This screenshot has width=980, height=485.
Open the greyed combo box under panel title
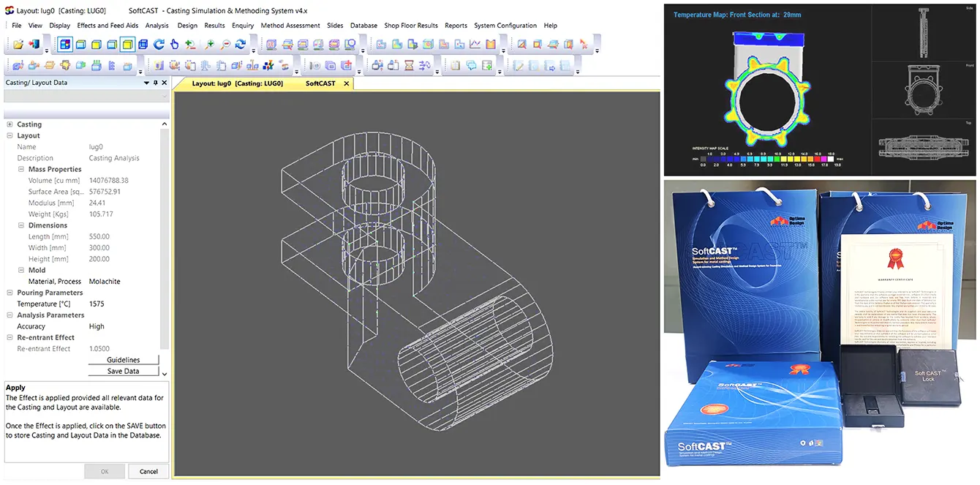click(x=86, y=96)
